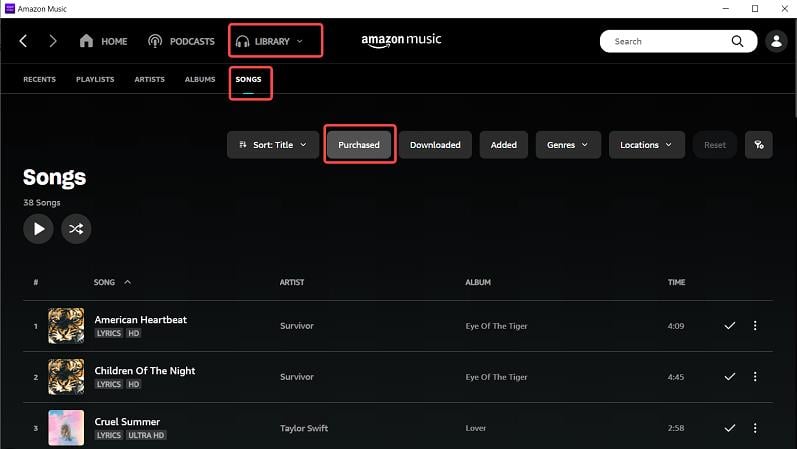Toggle the Downloaded filter

pos(435,145)
